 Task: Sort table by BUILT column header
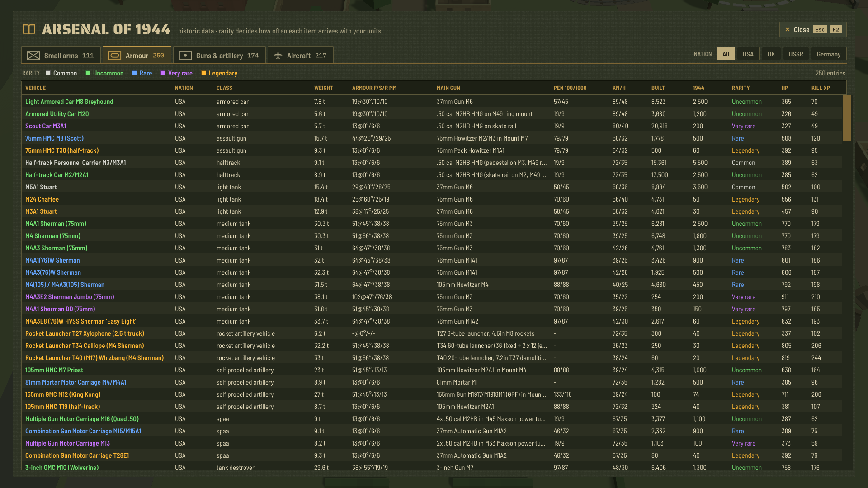(658, 88)
